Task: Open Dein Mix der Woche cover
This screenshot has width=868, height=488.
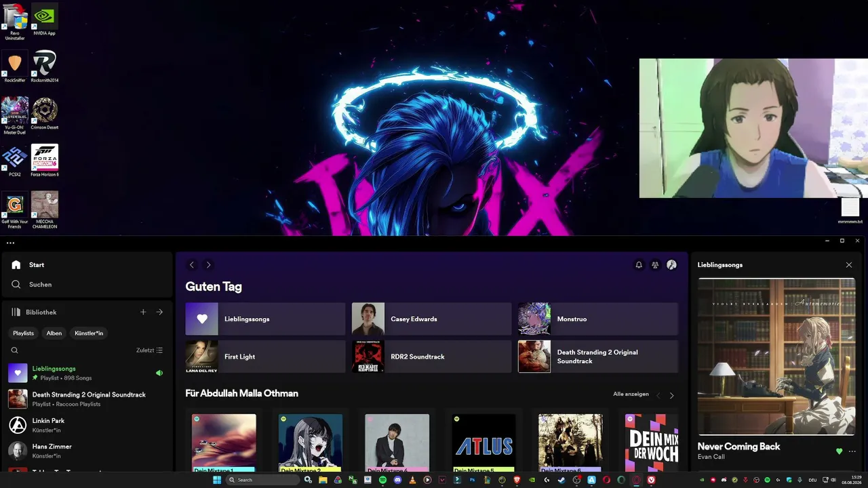Action: click(x=652, y=443)
